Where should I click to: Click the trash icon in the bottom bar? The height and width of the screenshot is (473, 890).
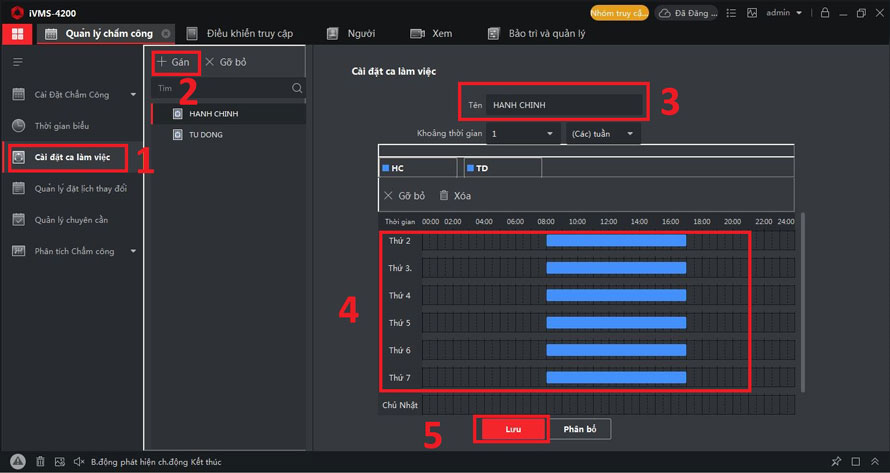click(x=41, y=462)
